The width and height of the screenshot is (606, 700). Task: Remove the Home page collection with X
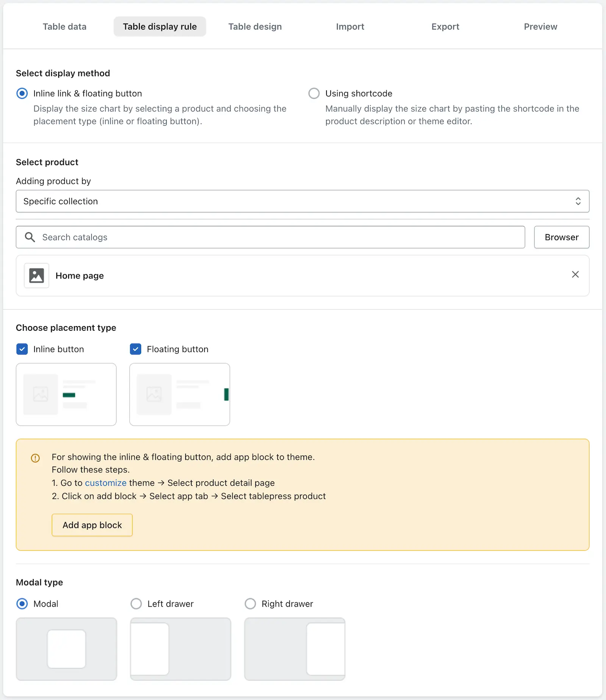tap(575, 274)
